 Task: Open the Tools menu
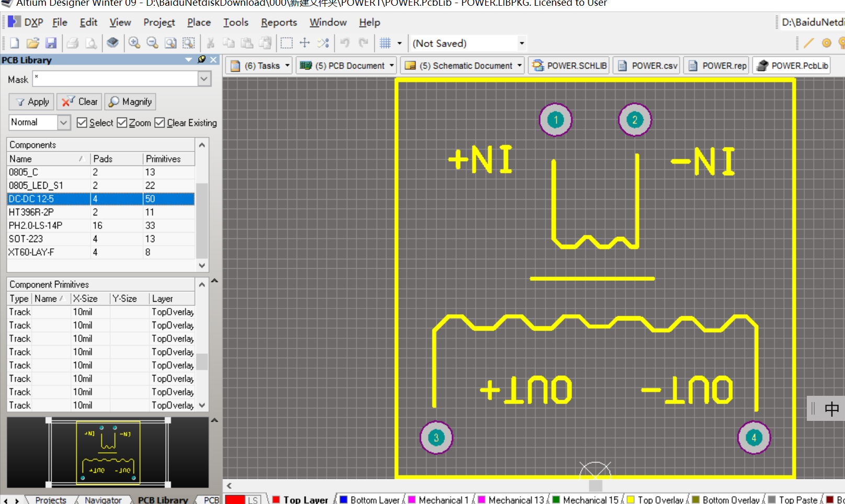point(236,22)
